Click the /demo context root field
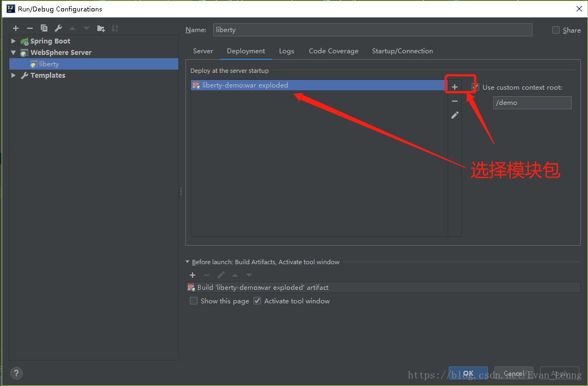 tap(532, 103)
